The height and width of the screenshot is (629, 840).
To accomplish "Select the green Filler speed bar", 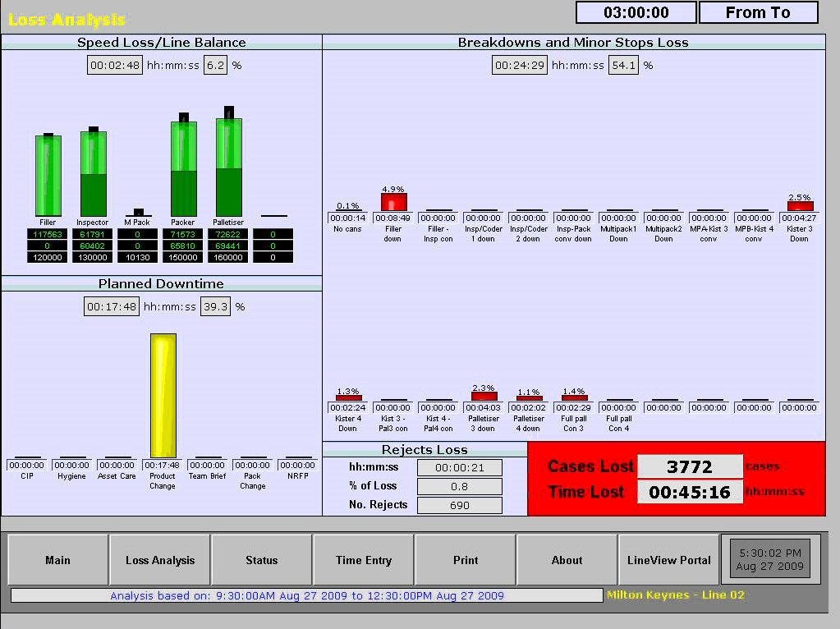I will point(48,176).
